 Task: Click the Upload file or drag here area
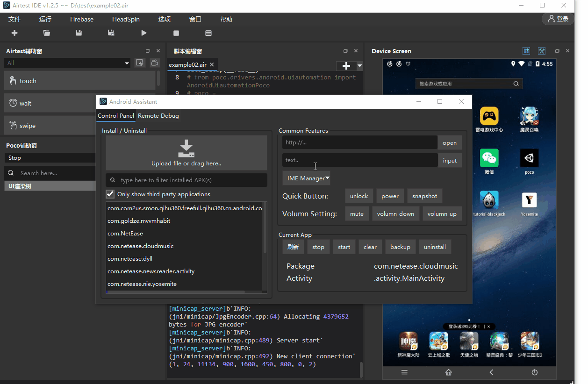coord(186,153)
